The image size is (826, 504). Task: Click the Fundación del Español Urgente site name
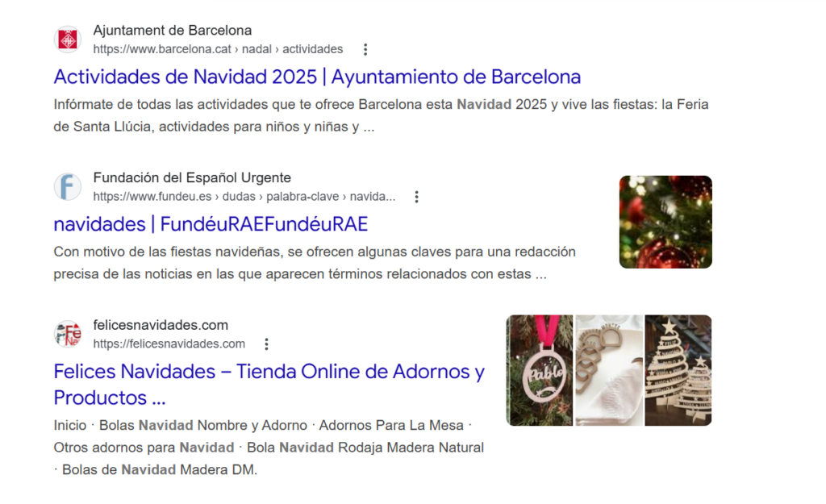point(192,177)
